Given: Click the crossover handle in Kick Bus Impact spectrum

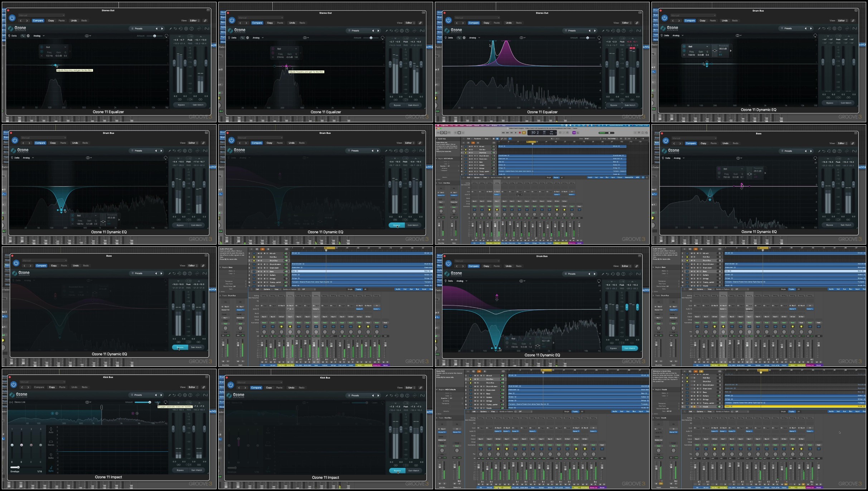Looking at the screenshot, I should tap(102, 407).
